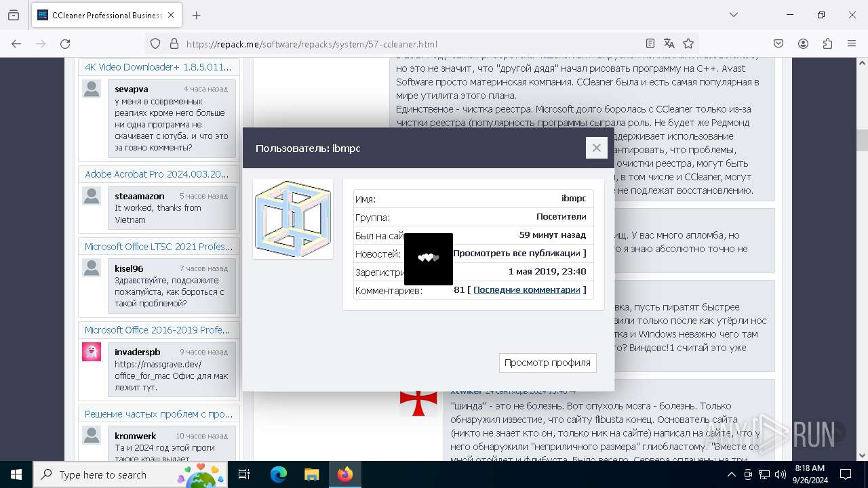The width and height of the screenshot is (868, 488).
Task: Click the Просмотр профиля button
Action: (x=547, y=363)
